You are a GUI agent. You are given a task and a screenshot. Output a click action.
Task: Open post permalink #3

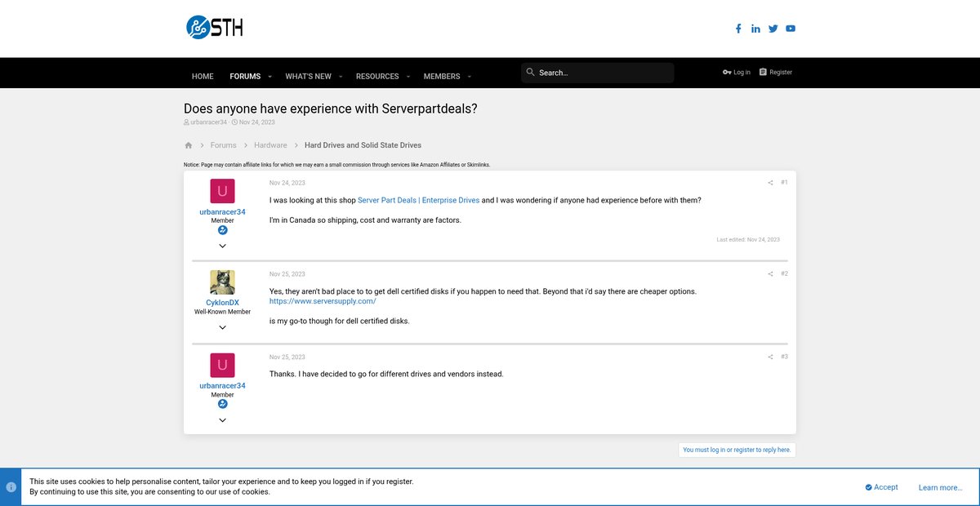tap(784, 357)
